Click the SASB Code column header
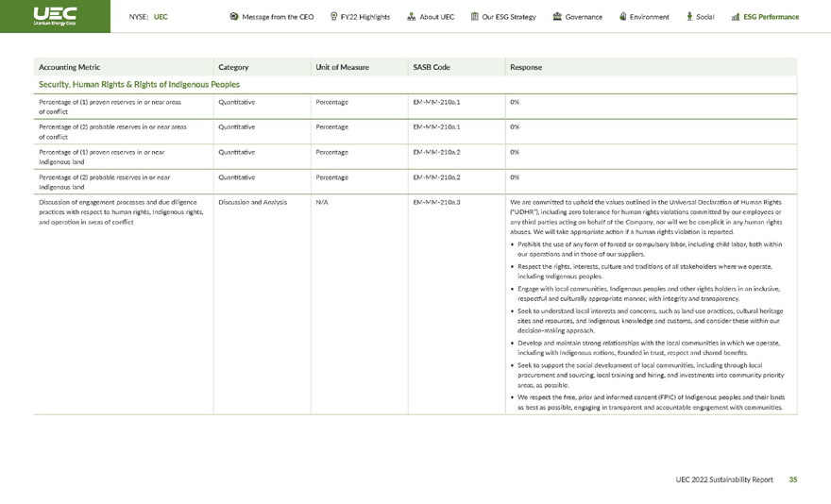The width and height of the screenshot is (831, 504). click(432, 67)
